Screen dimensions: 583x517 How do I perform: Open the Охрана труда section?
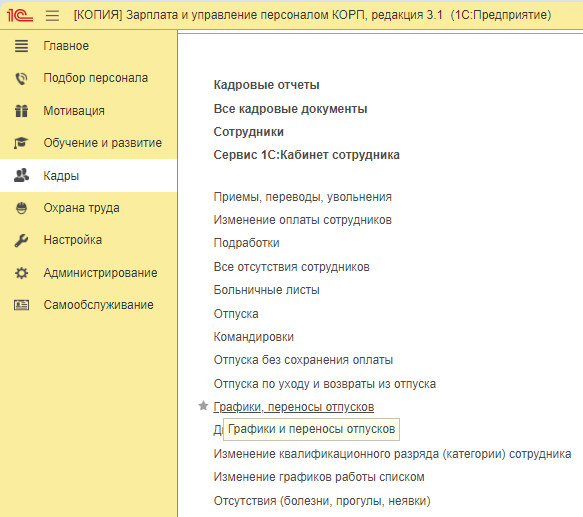(88, 208)
